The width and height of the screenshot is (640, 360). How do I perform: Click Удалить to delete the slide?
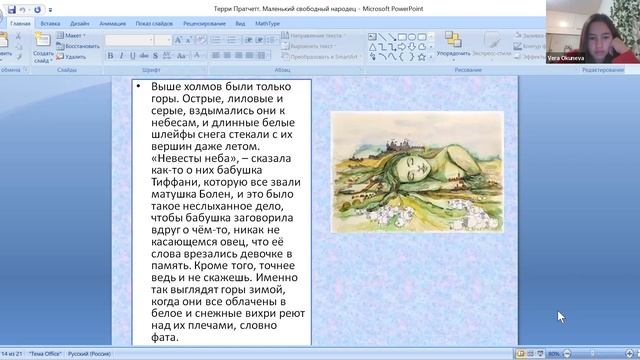[x=71, y=57]
